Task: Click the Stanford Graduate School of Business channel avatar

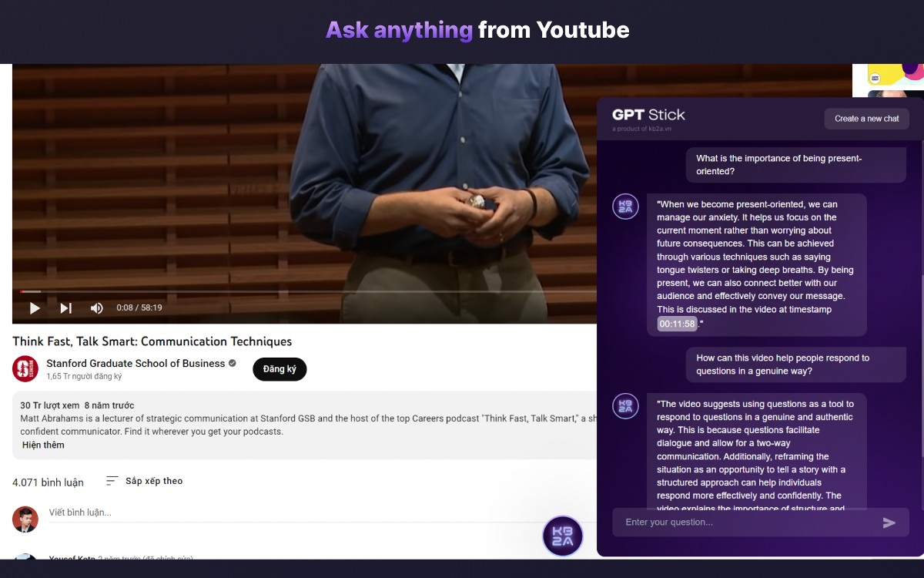Action: pyautogui.click(x=25, y=369)
